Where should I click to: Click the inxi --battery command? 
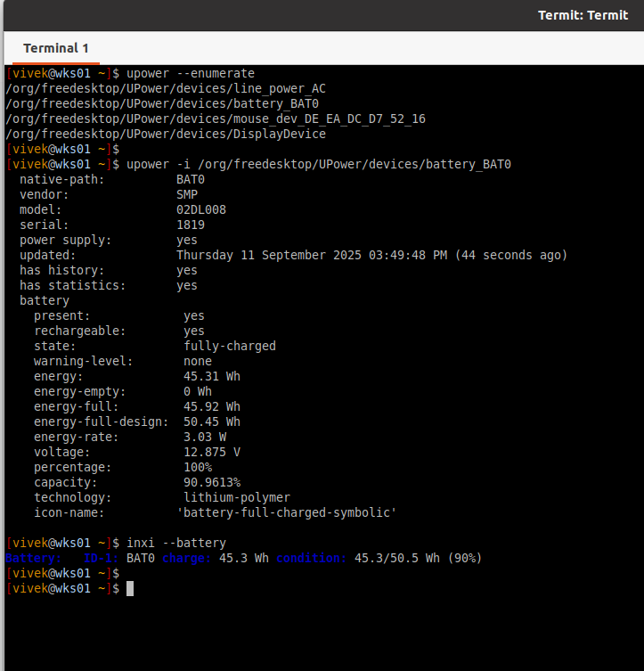tap(176, 543)
